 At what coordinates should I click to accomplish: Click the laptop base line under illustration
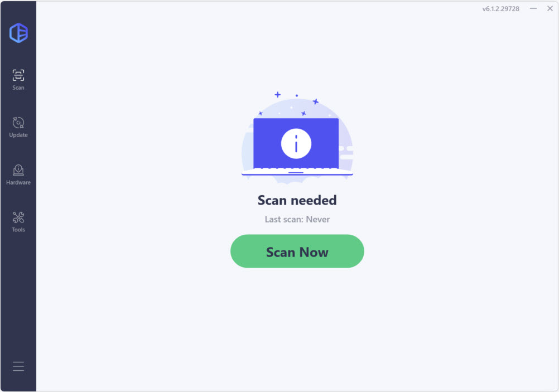tap(297, 174)
